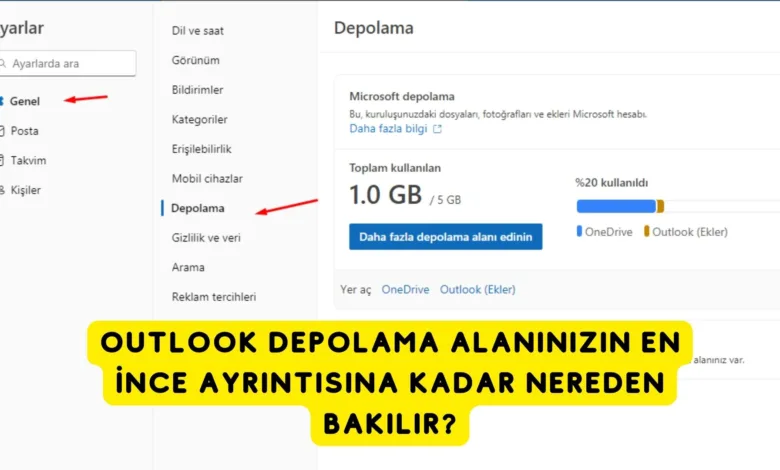Click the OneDrive link next to Yer aç

[x=405, y=289]
